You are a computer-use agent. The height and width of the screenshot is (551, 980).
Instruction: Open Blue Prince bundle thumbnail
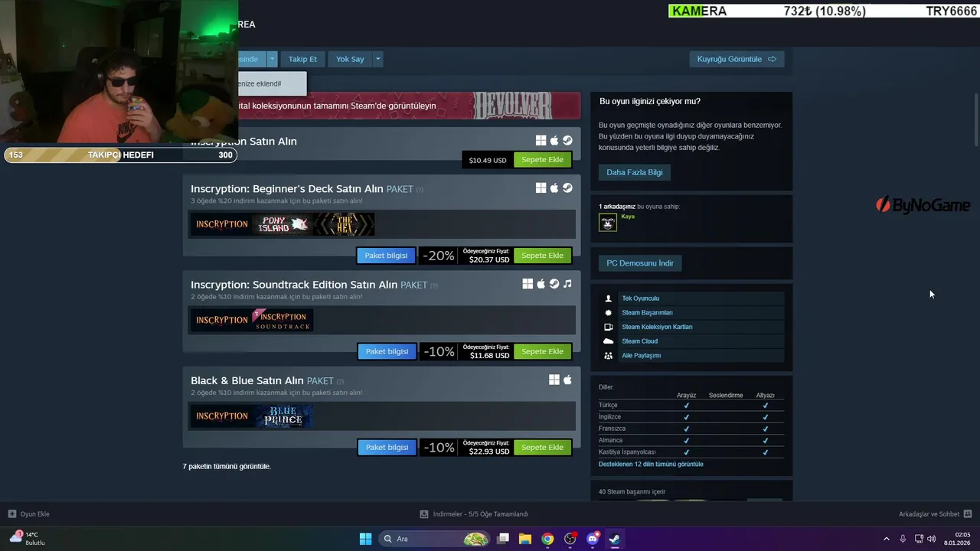(283, 416)
